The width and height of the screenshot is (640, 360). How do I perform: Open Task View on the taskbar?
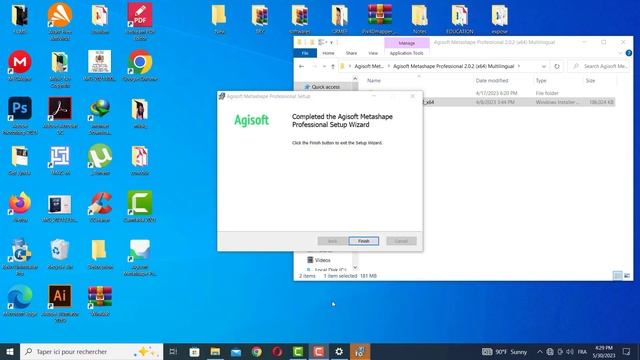click(173, 351)
